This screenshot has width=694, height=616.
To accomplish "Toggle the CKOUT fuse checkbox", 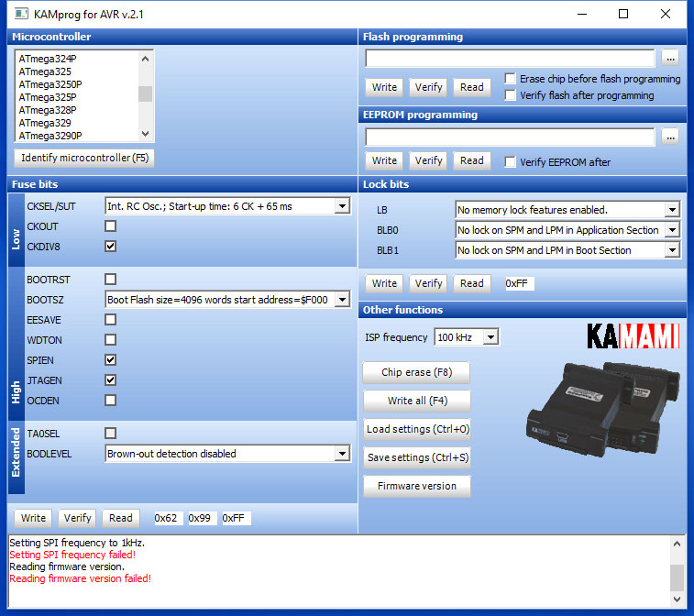I will [111, 226].
